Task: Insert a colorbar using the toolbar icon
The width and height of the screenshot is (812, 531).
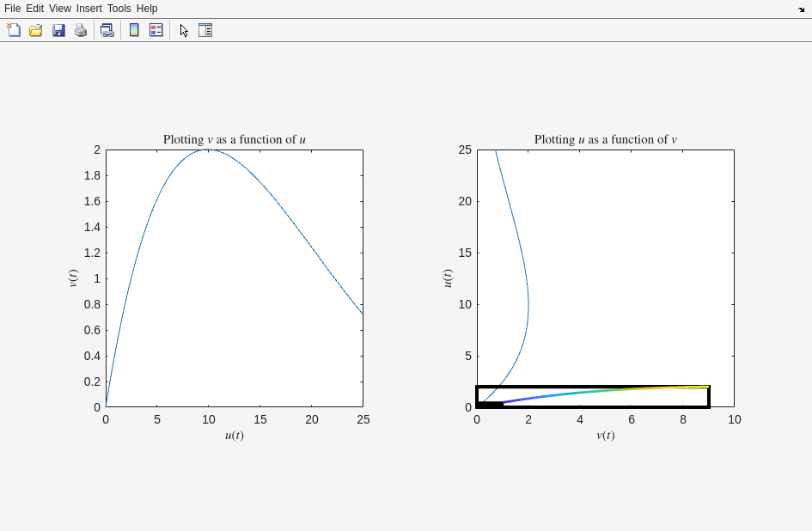Action: pos(134,30)
